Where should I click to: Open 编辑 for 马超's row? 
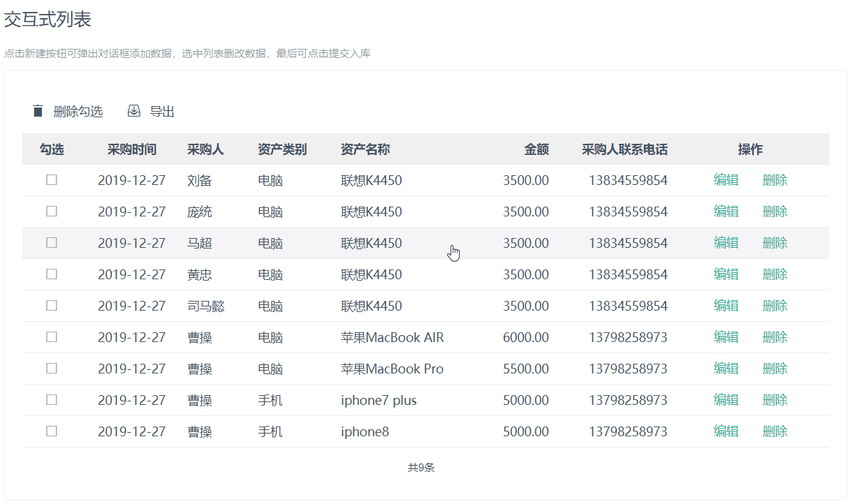[x=726, y=243]
